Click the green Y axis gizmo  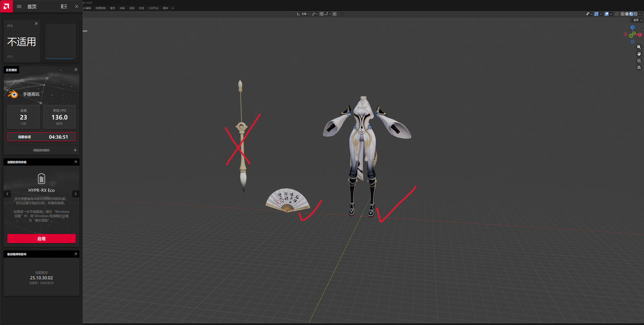click(x=634, y=33)
